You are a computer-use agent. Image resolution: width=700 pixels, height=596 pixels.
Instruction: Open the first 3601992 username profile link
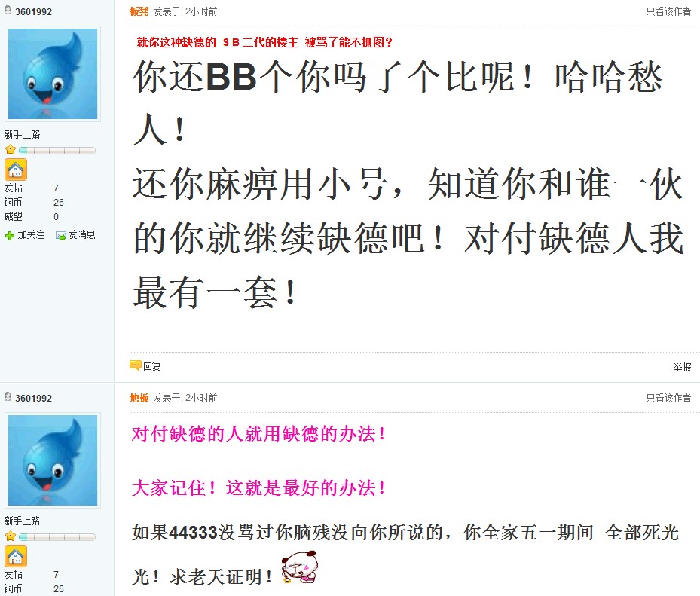[33, 11]
